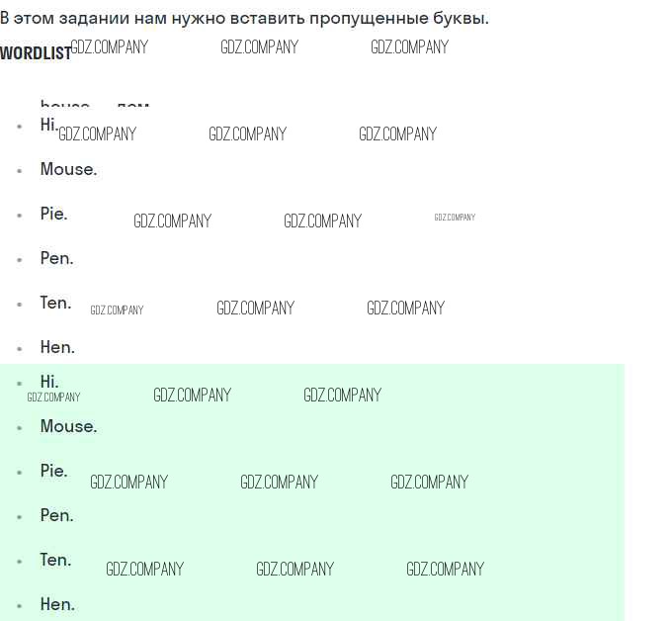
Task: Click the GDZ.COMPANY watermark beside the WORDLIST heading
Action: (110, 46)
